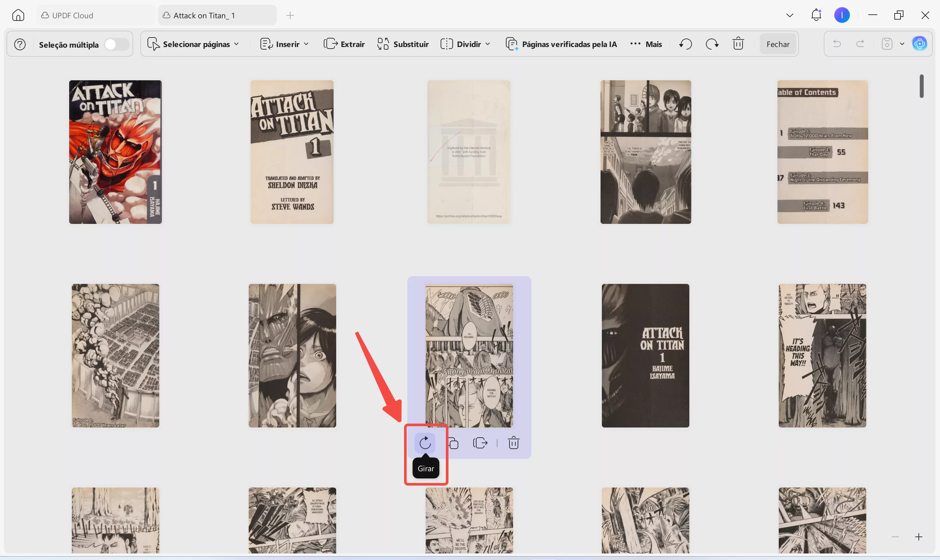This screenshot has height=560, width=940.
Task: Switch to the UPDF Cloud tab
Action: coord(72,15)
